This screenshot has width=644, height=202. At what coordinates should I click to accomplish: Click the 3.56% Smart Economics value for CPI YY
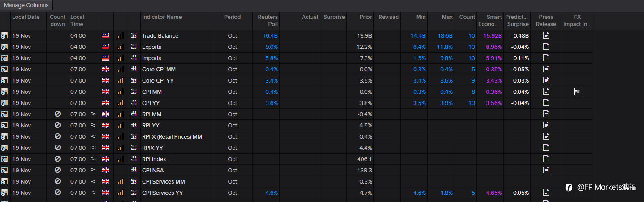click(x=494, y=103)
